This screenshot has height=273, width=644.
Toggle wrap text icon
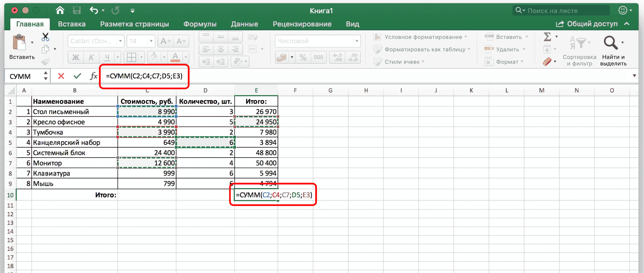253,37
